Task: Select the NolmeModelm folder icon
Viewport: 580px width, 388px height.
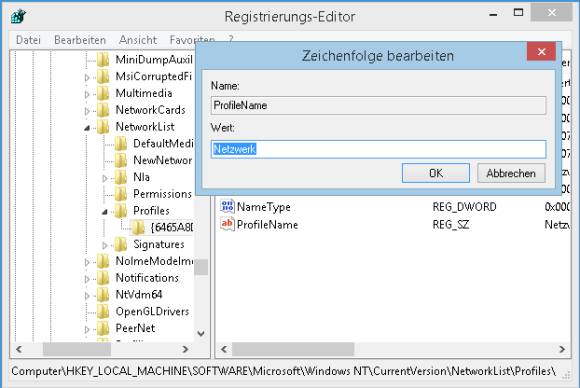Action: 103,261
